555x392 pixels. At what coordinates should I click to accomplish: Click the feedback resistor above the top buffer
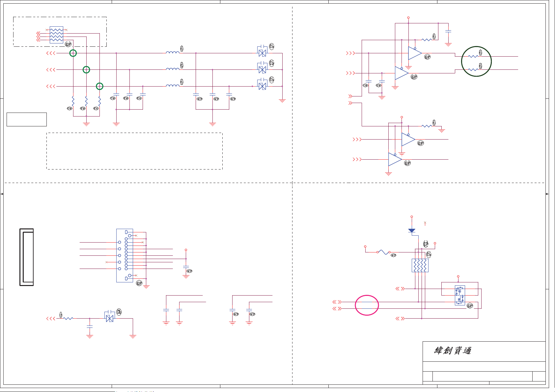(427, 40)
